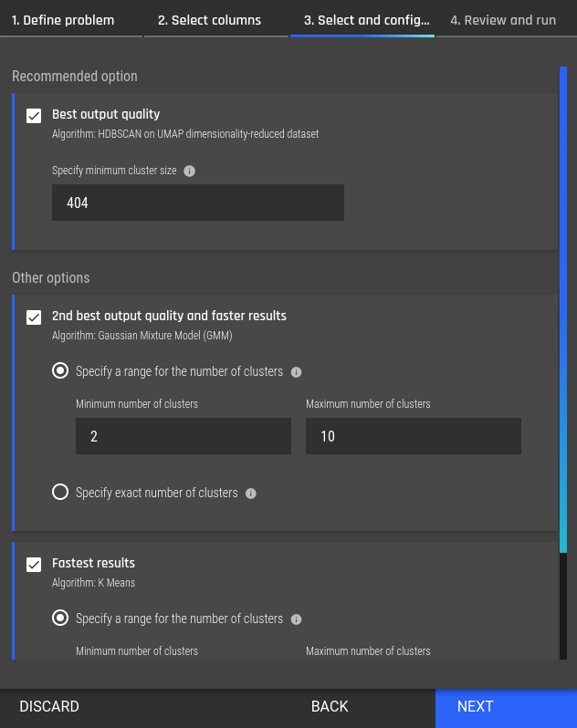577x728 pixels.
Task: Toggle 2nd best output quality checkbox
Action: click(x=34, y=317)
